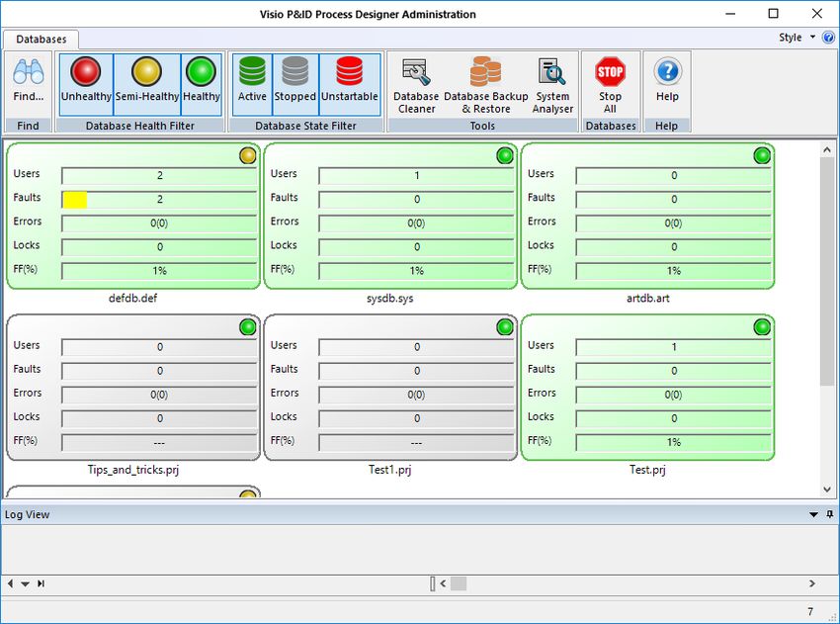Open Help from the ribbon
The image size is (840, 624).
click(667, 80)
